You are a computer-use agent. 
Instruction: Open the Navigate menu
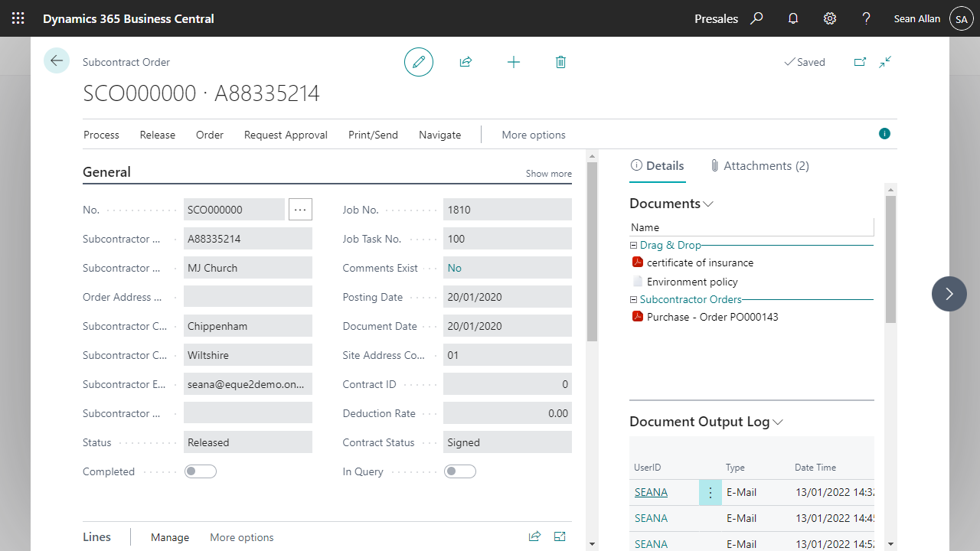tap(440, 135)
